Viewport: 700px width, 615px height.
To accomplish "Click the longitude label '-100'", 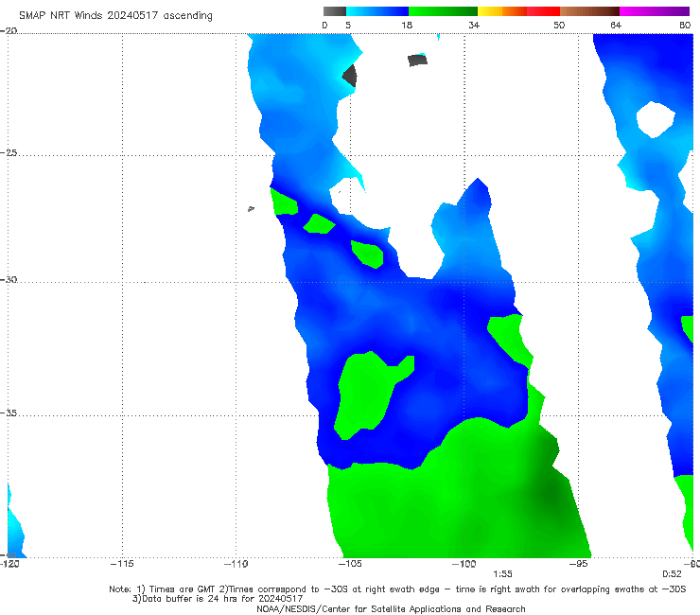I will click(464, 564).
